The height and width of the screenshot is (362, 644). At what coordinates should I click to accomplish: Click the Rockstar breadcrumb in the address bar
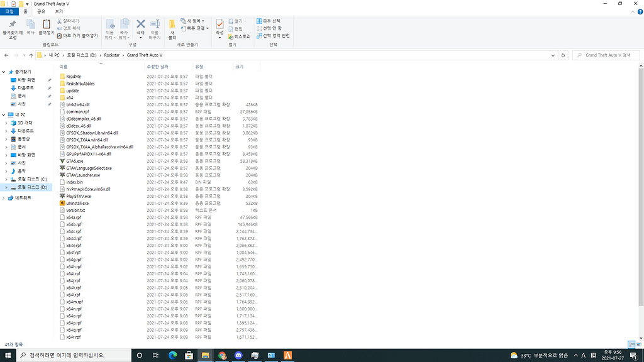coord(110,55)
